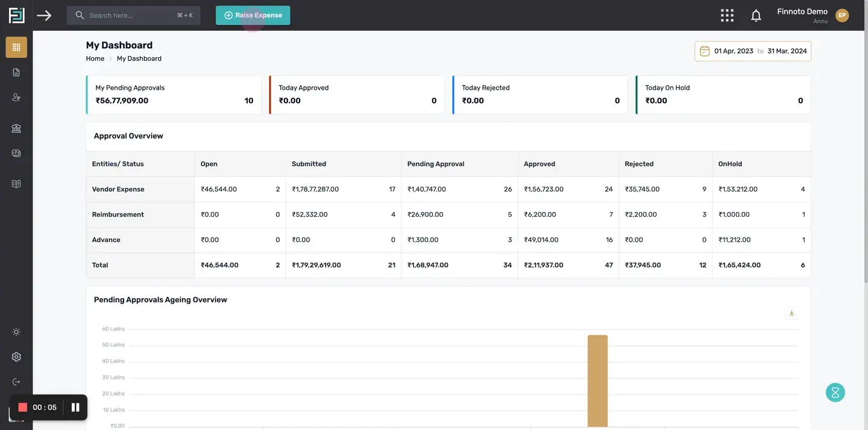Image resolution: width=868 pixels, height=430 pixels.
Task: Click the calendar icon in date range
Action: [705, 51]
